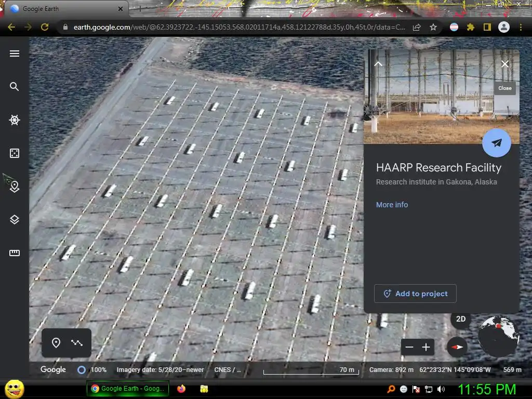Share this page icon in address bar

pos(417,27)
